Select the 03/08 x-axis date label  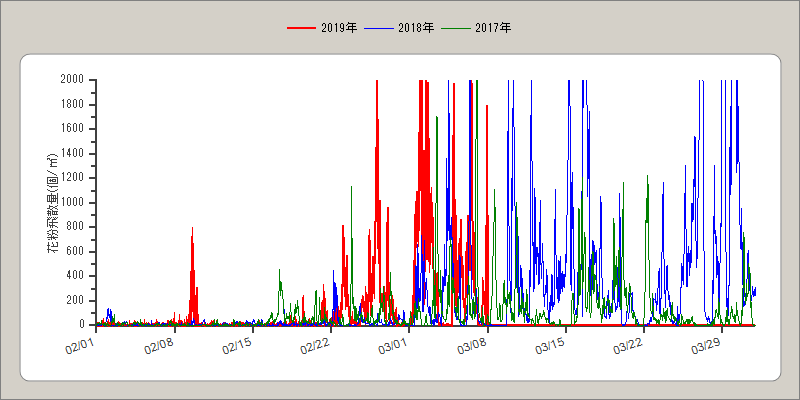pyautogui.click(x=472, y=346)
